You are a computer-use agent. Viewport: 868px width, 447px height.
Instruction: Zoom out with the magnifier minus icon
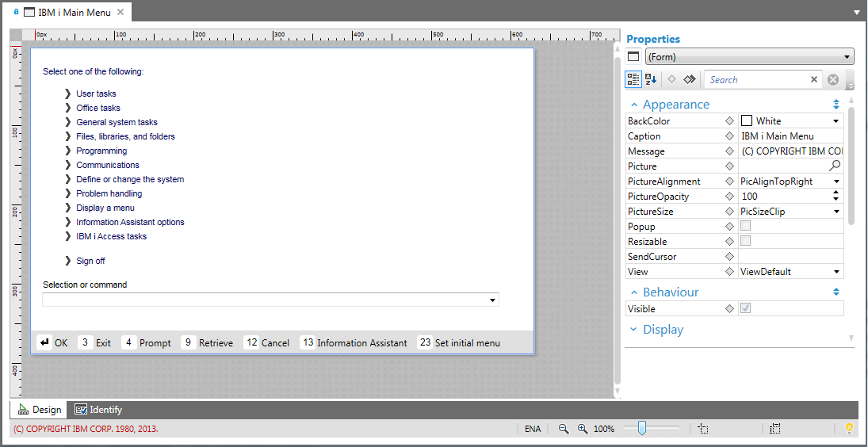click(564, 428)
